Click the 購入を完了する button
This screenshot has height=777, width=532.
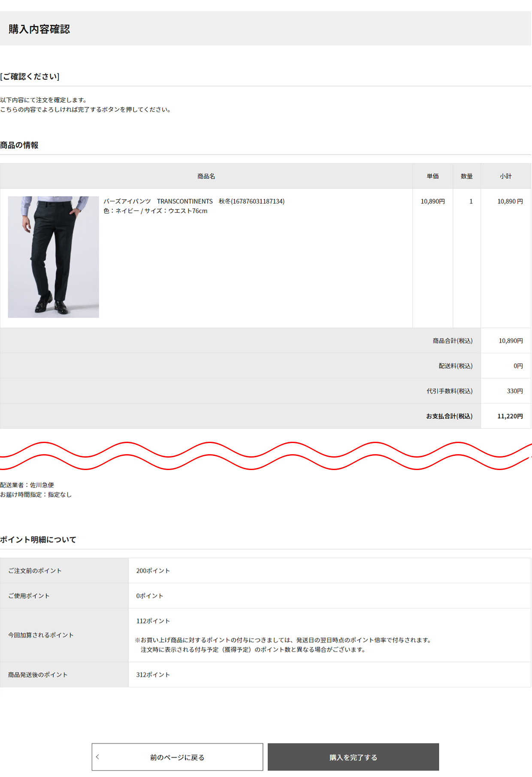353,757
